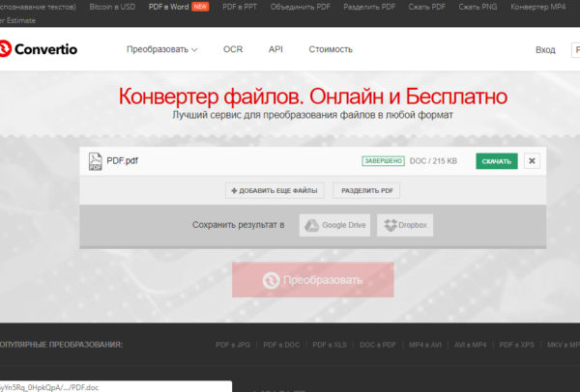
Task: Click the PDF.pdf file name
Action: tap(123, 161)
